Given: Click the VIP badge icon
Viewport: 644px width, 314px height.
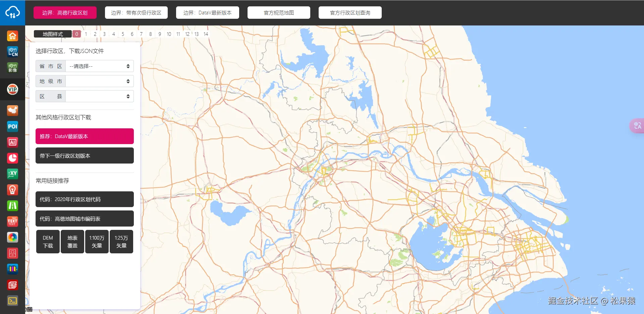Looking at the screenshot, I should (x=12, y=89).
